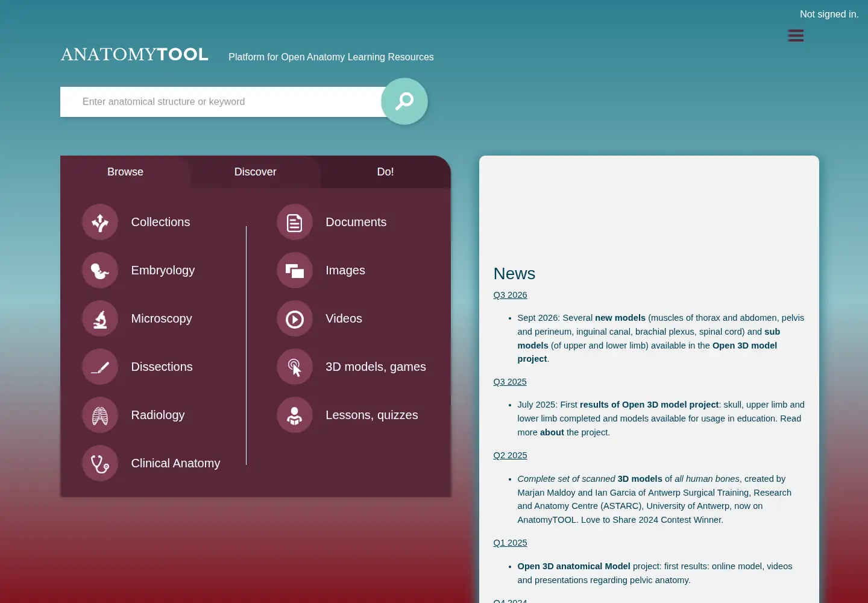Follow the '3D models' link under Q2 2025
The height and width of the screenshot is (603, 868).
coord(640,479)
